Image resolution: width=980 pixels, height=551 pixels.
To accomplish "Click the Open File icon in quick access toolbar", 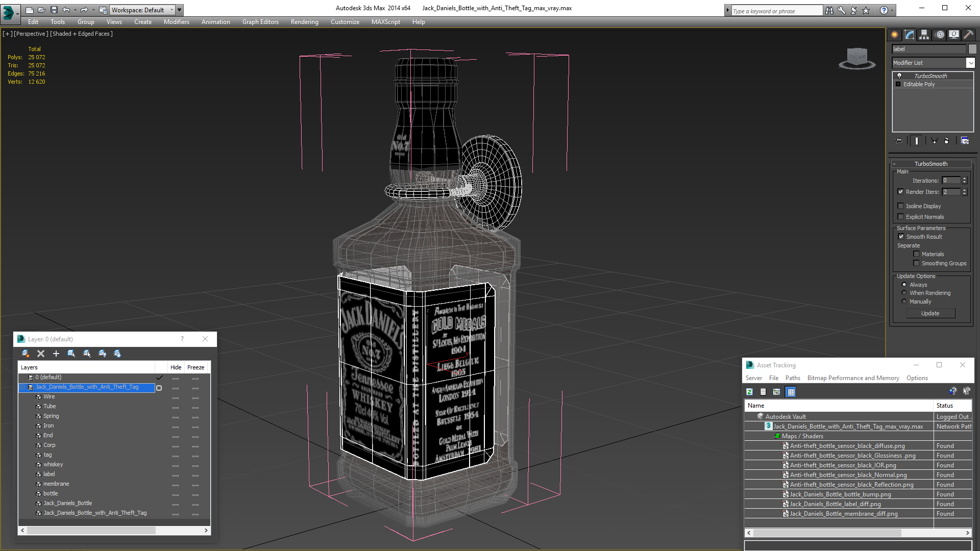I will (41, 10).
